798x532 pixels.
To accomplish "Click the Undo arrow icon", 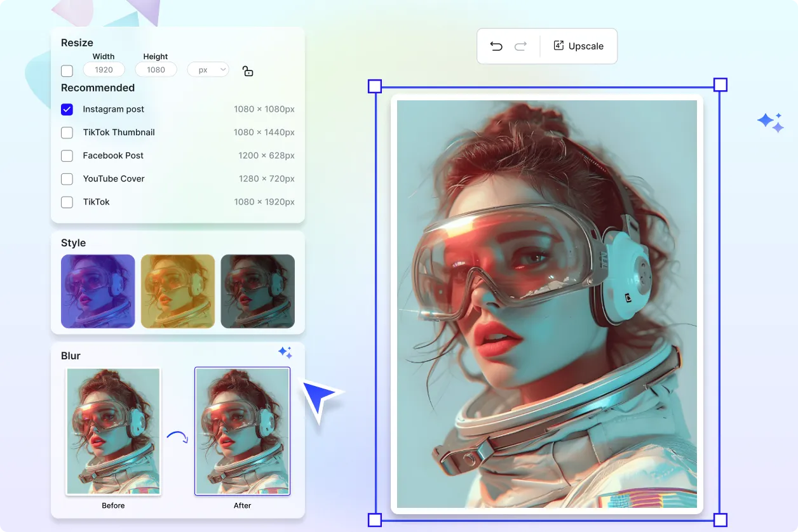I will (497, 46).
